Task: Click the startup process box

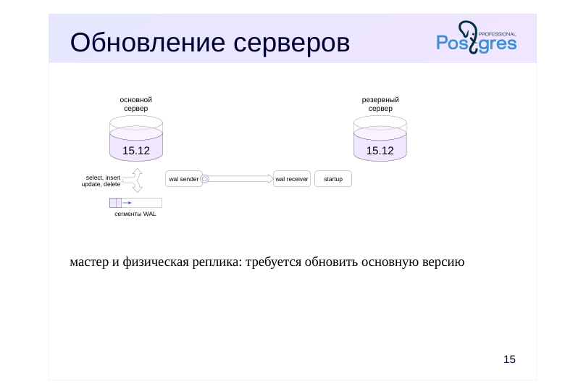Action: (x=333, y=179)
